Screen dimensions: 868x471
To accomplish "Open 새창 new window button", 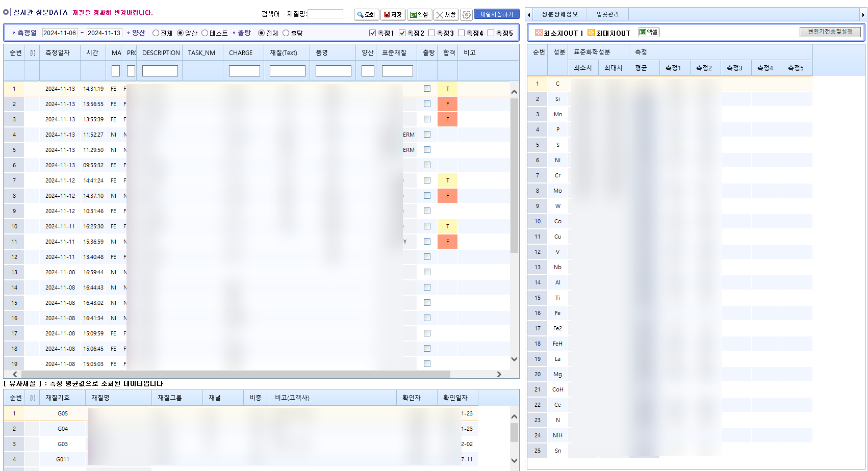I will click(446, 15).
